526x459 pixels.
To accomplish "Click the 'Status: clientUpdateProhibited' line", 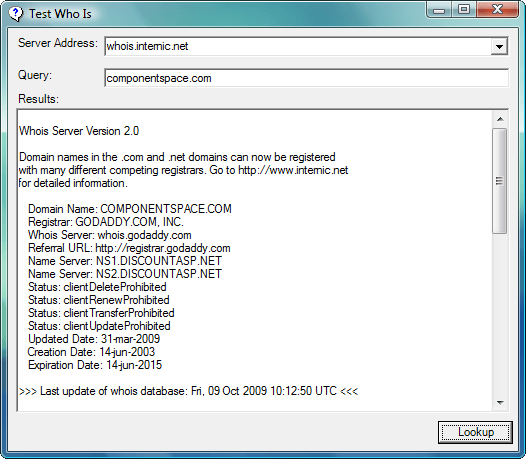I will click(99, 326).
